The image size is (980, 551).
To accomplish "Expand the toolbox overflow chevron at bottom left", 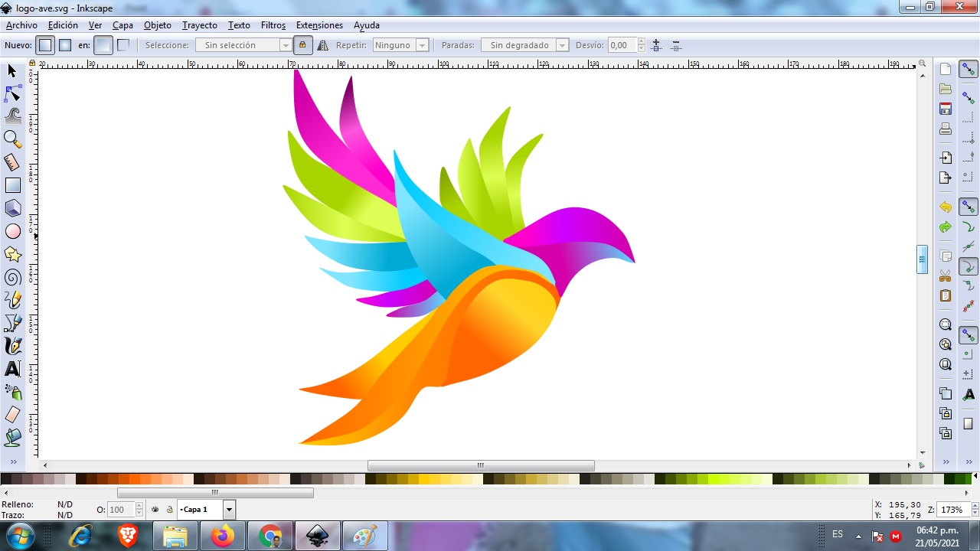I will [x=13, y=461].
